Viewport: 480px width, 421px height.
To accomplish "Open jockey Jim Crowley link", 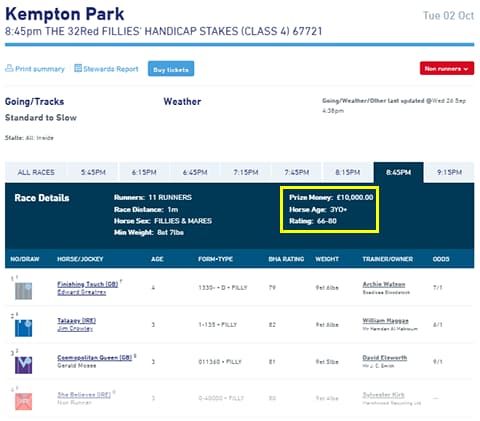I will pyautogui.click(x=75, y=329).
